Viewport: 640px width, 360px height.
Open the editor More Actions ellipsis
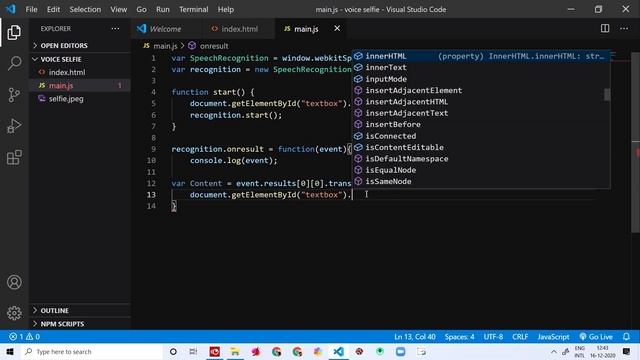tap(624, 28)
